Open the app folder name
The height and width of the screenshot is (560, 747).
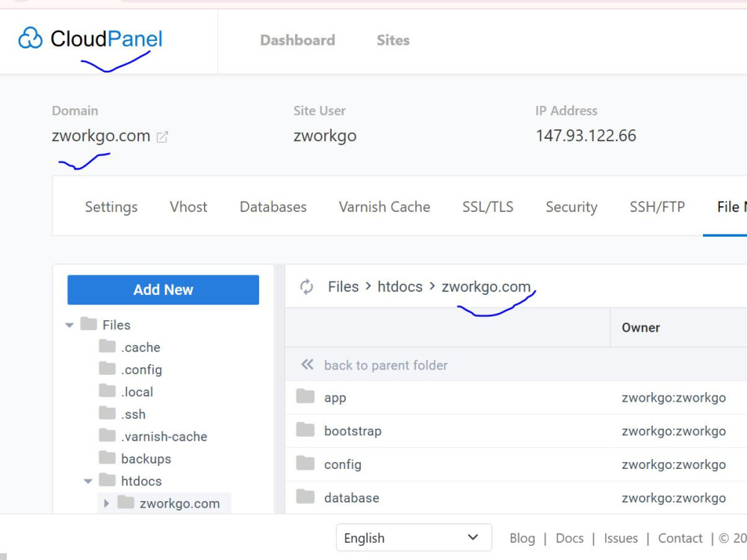pyautogui.click(x=335, y=398)
